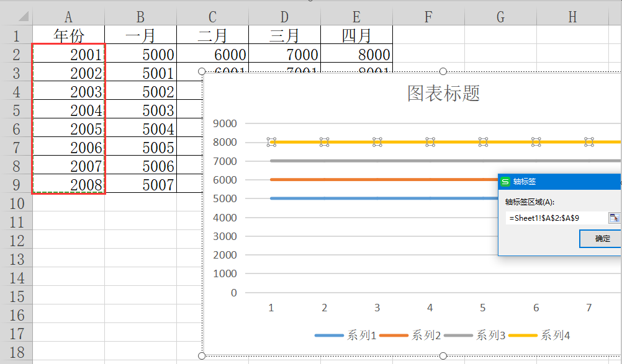This screenshot has width=622, height=364.
Task: Click the WPS logo in the 轴标签 dialog title
Action: [x=505, y=182]
